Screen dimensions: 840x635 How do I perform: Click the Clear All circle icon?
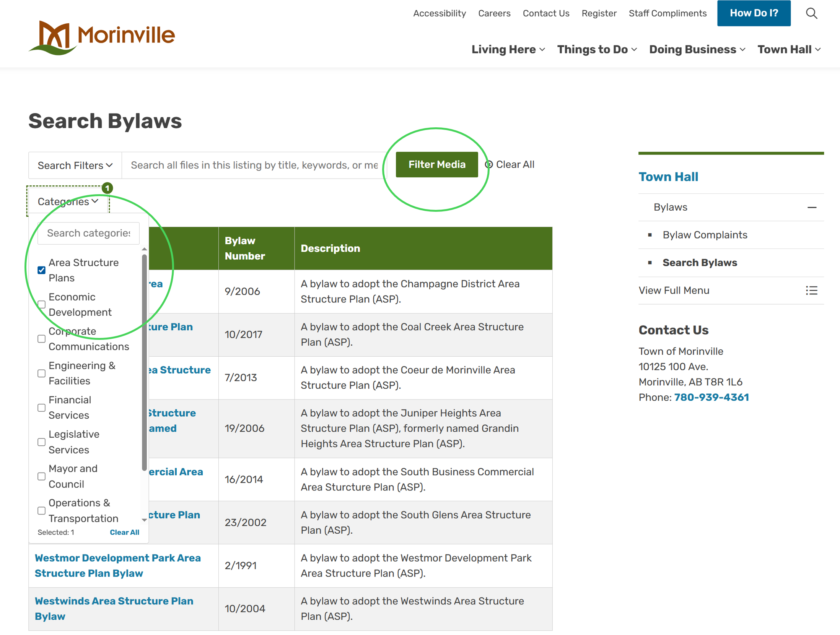point(488,165)
